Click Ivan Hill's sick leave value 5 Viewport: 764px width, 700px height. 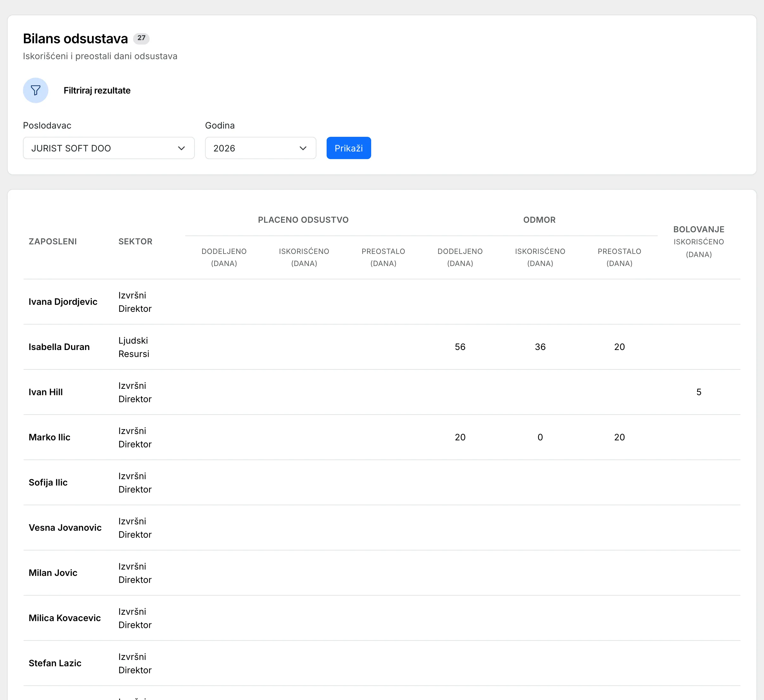[x=699, y=392]
